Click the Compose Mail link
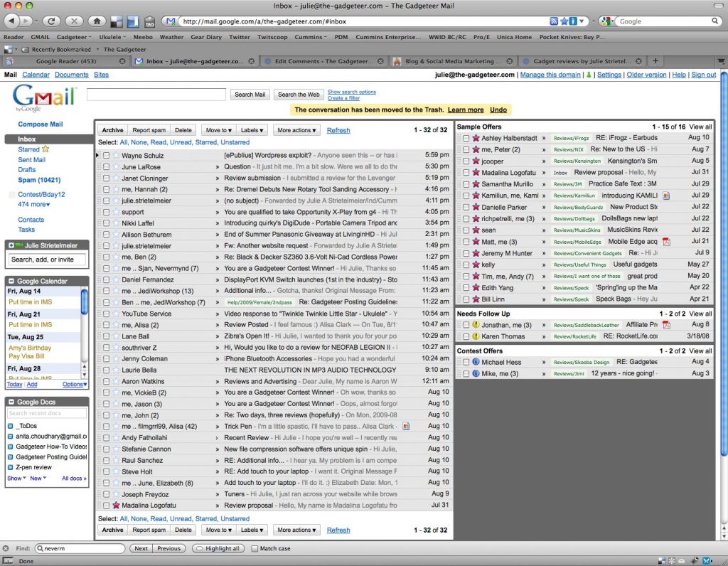Screen dimensions: 728x566 41,124
